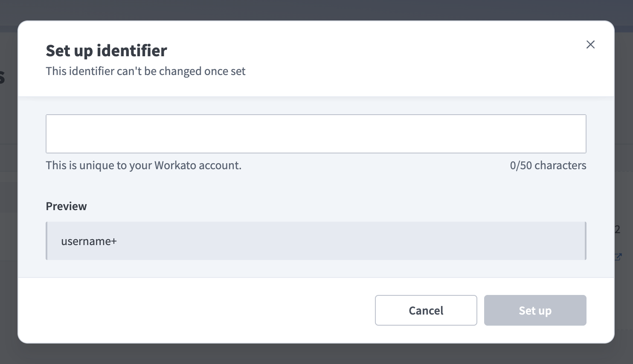Click the external link icon behind the dialog

[x=618, y=257]
